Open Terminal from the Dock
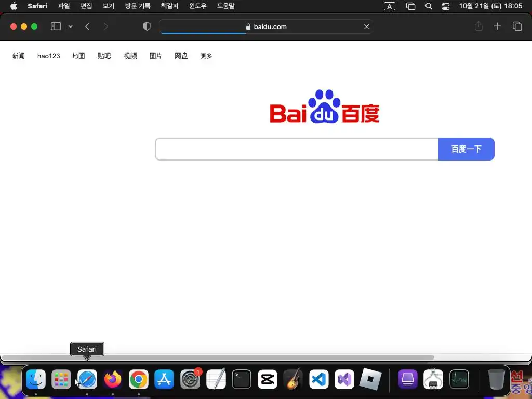532x399 pixels. [242, 379]
